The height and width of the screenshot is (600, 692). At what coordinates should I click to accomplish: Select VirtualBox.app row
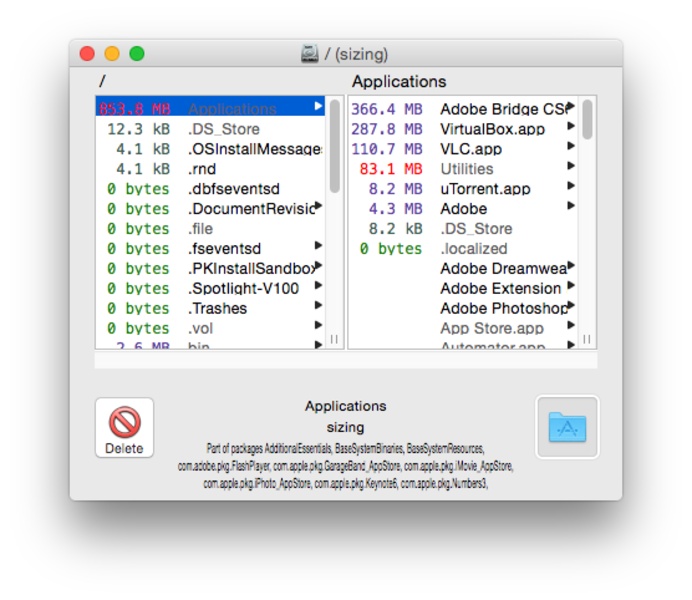463,129
